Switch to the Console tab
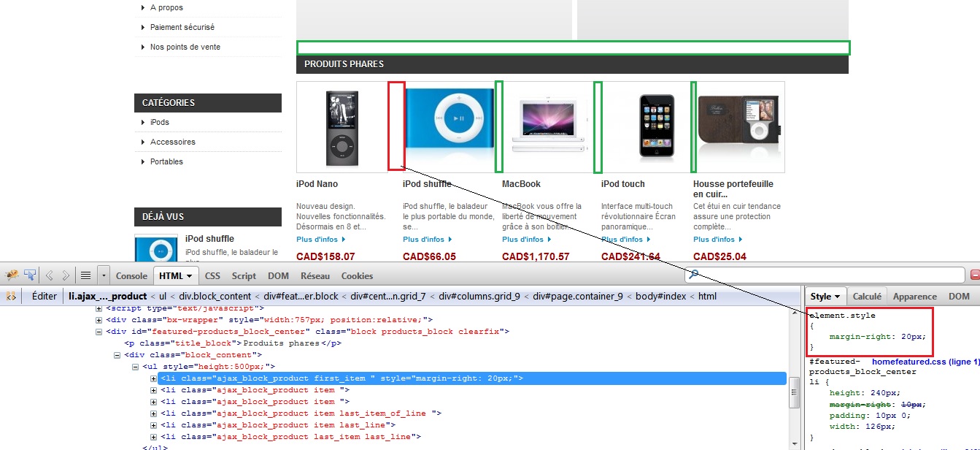This screenshot has width=980, height=450. 131,275
